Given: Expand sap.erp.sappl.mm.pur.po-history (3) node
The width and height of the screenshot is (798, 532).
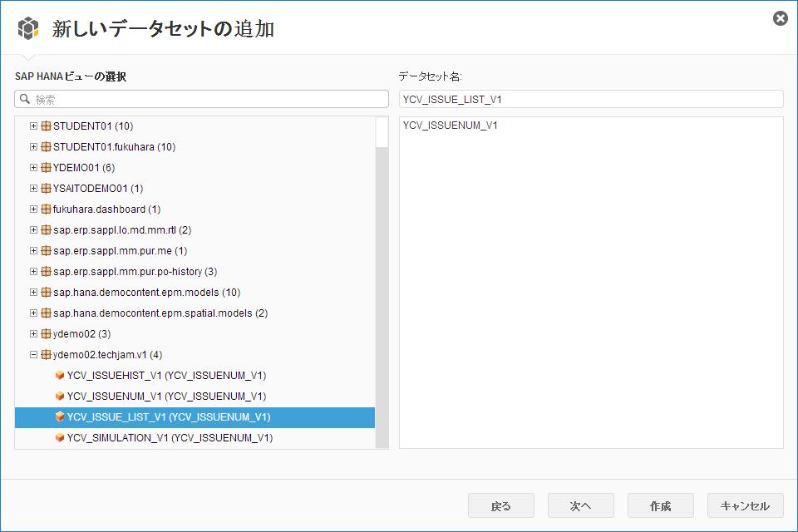Looking at the screenshot, I should point(33,272).
